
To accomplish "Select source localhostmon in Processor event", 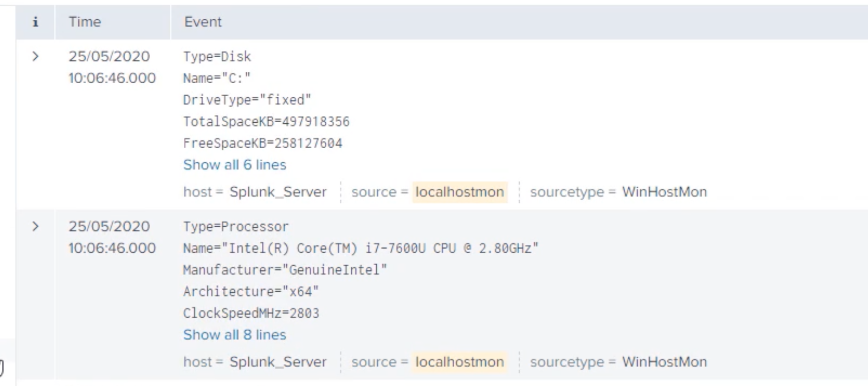I will 460,361.
